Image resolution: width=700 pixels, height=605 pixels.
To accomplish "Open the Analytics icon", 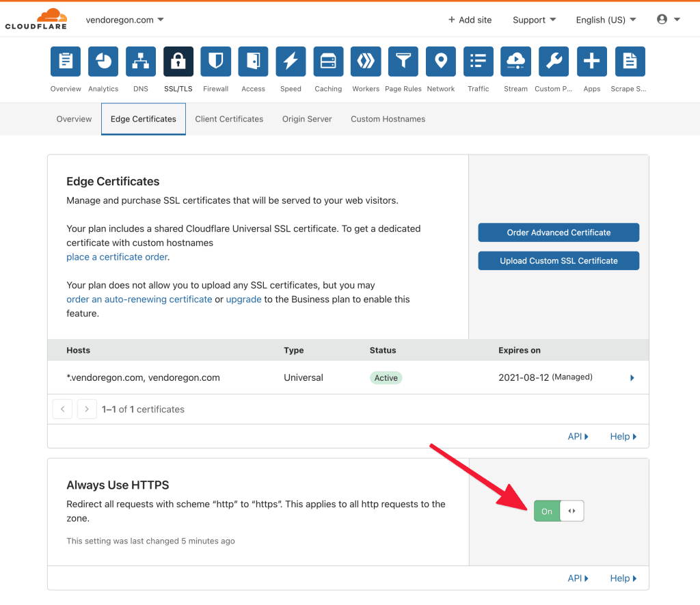I will coord(103,61).
